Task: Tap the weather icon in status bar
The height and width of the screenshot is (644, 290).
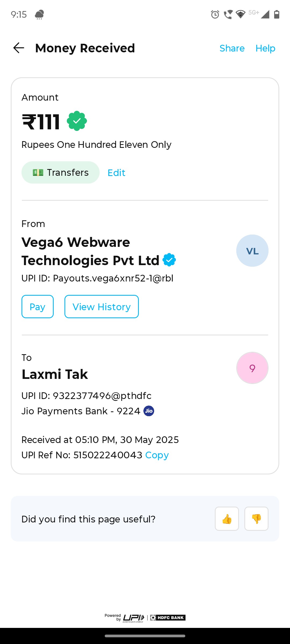Action: (39, 14)
